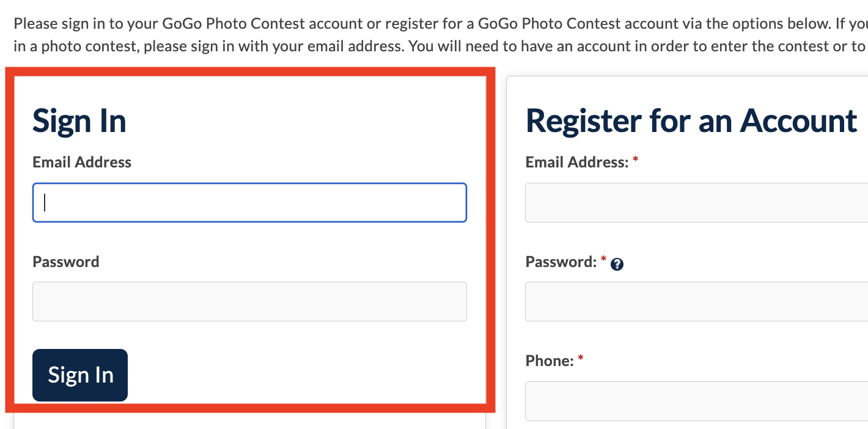Screen dimensions: 868x429
Task: Click the red asterisk next to Password
Action: click(604, 260)
